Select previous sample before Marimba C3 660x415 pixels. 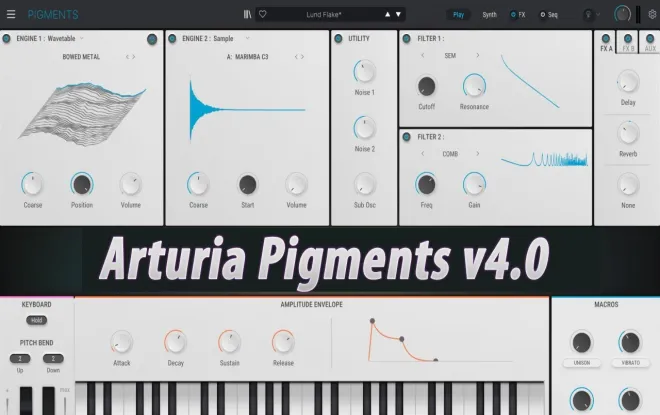coord(296,57)
